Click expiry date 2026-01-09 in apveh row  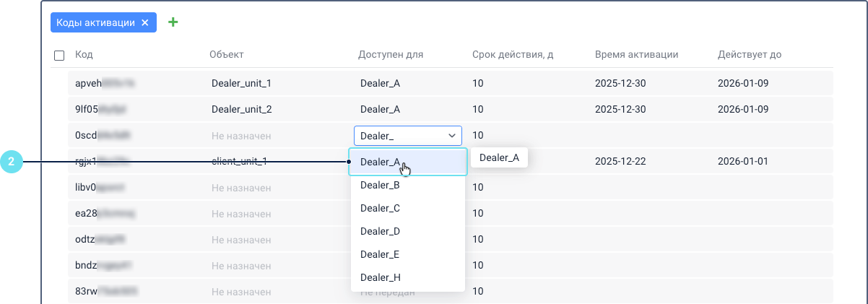tap(743, 83)
